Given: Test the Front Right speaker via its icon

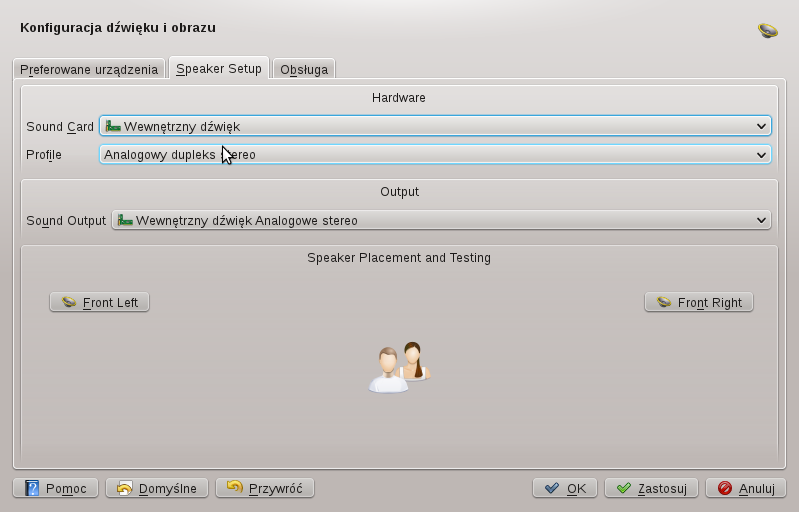Looking at the screenshot, I should click(x=664, y=302).
